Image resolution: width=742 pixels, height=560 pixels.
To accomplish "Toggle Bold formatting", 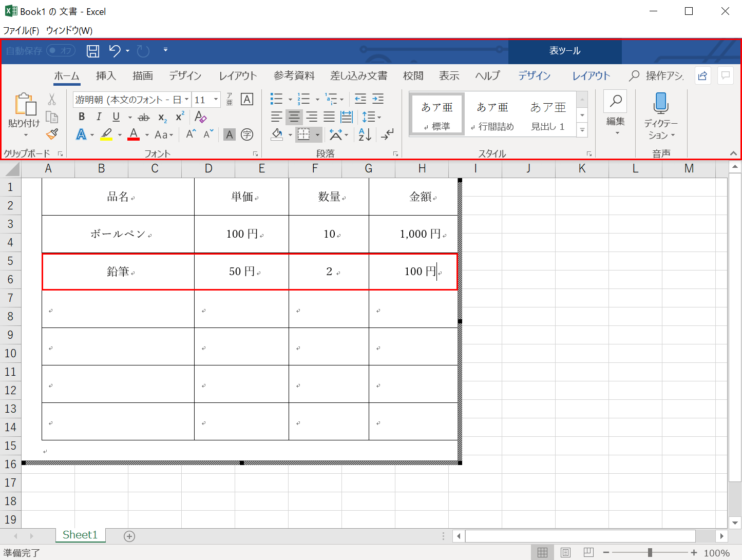I will click(82, 117).
